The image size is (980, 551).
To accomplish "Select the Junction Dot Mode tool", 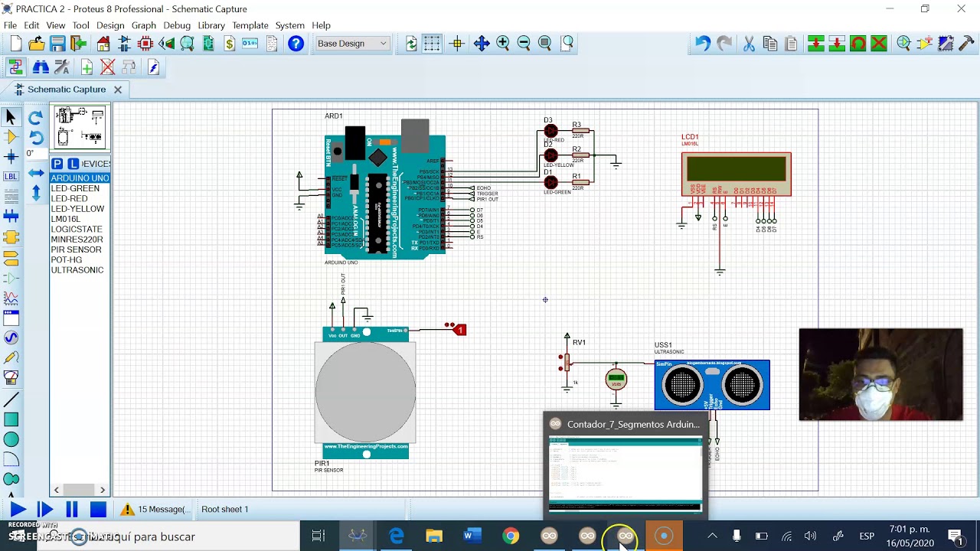I will [x=11, y=157].
